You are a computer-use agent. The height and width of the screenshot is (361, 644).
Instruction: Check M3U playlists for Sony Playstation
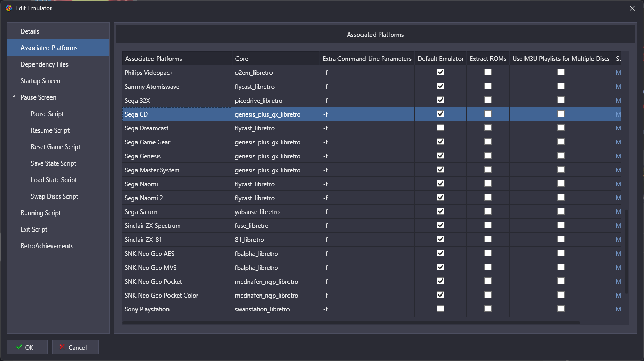(x=561, y=309)
